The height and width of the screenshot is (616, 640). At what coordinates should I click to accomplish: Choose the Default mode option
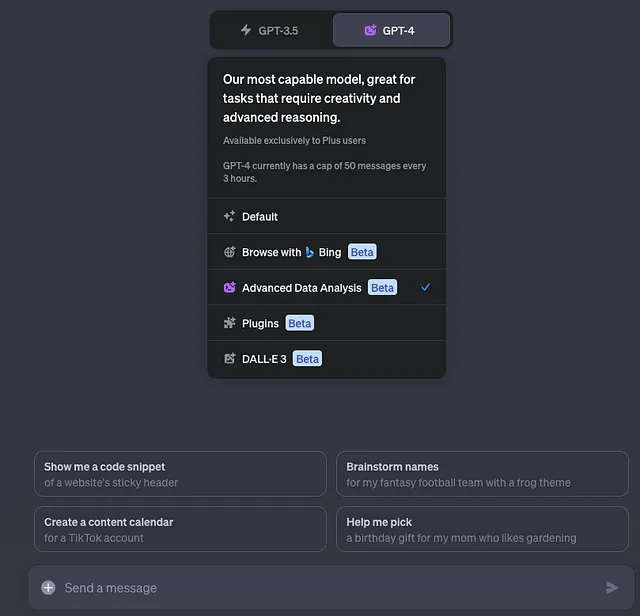327,216
